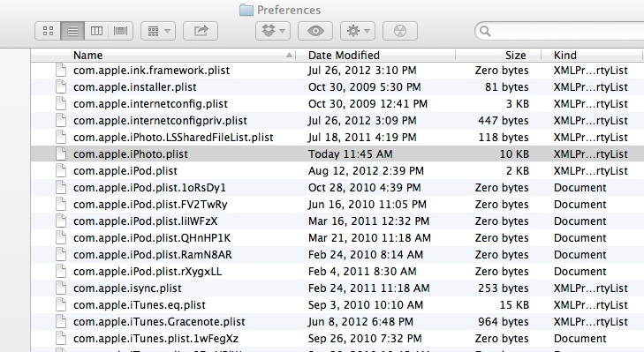The width and height of the screenshot is (644, 352).
Task: Click document icon of com.apple.ink.framework.plist
Action: 61,70
